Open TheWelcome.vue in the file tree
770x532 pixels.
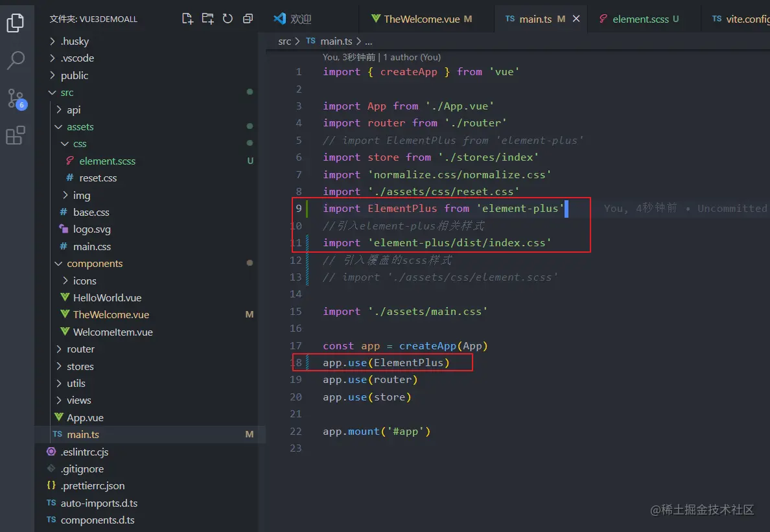(x=111, y=314)
